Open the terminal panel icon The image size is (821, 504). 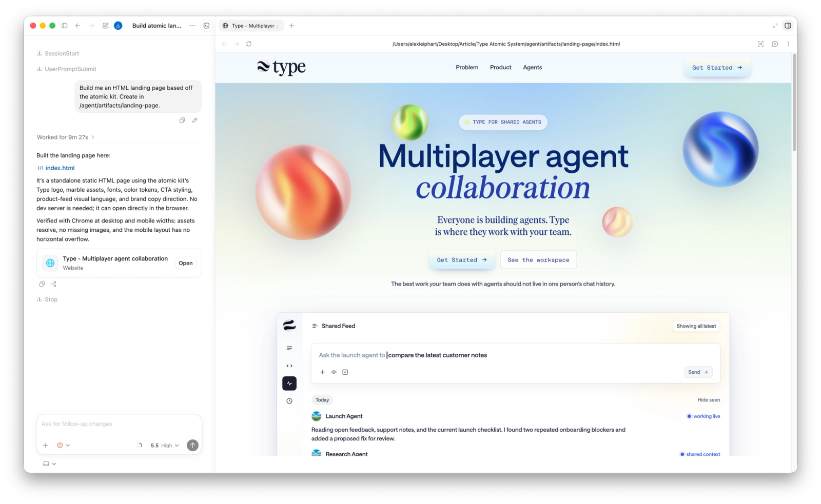(x=206, y=26)
